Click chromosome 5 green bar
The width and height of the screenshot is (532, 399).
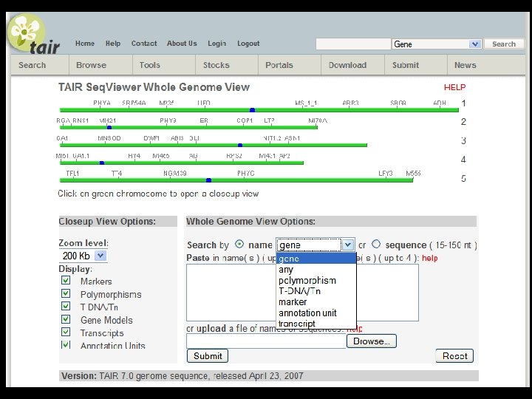click(x=236, y=180)
